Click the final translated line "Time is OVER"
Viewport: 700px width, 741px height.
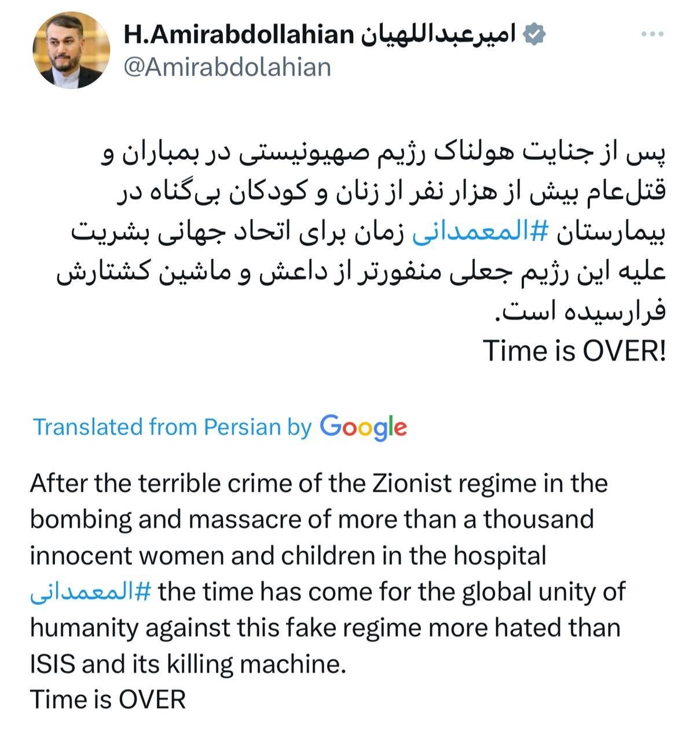point(108,699)
